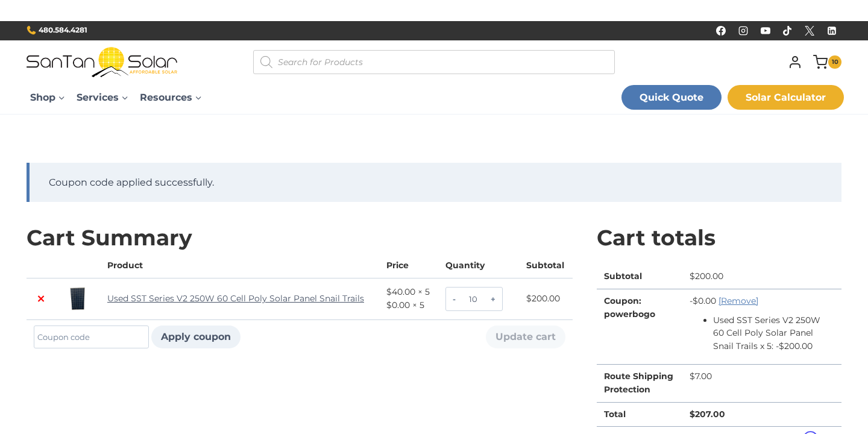The height and width of the screenshot is (434, 868).
Task: Open the Facebook social icon
Action: pyautogui.click(x=721, y=31)
